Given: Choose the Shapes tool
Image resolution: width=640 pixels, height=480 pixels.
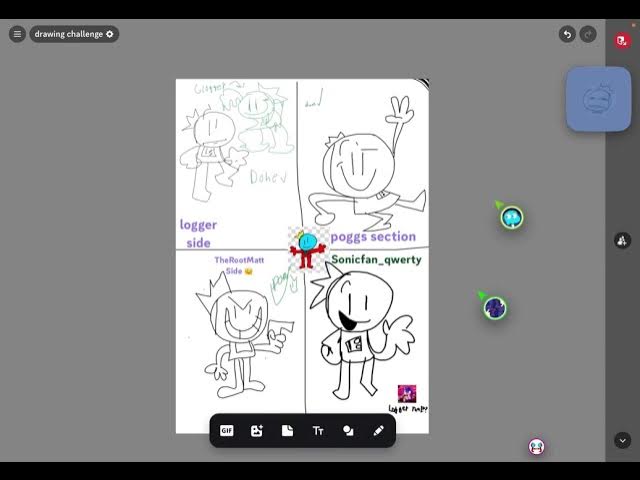Looking at the screenshot, I should tap(348, 431).
